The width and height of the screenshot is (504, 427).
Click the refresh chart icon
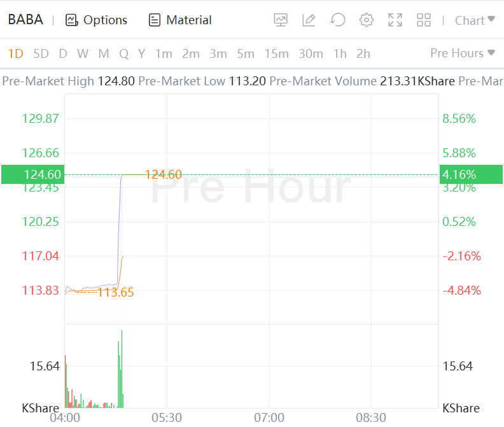tap(337, 20)
